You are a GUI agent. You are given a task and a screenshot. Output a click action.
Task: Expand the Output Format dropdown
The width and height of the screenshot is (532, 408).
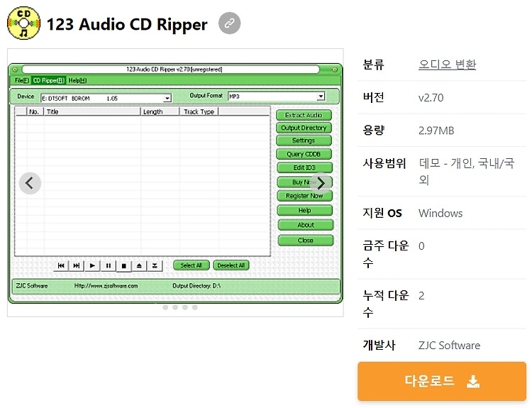(321, 97)
